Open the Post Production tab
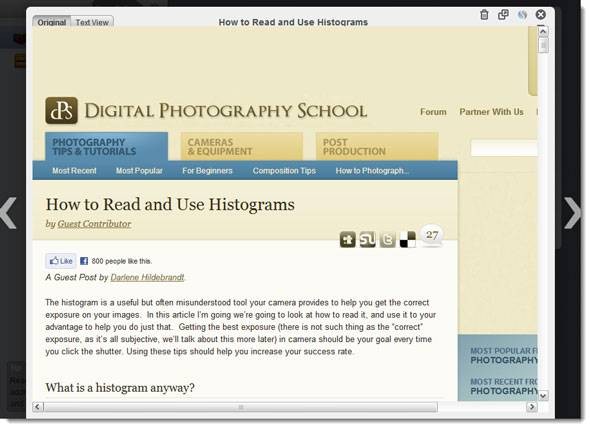Screen dimensions: 590x428 [377, 147]
